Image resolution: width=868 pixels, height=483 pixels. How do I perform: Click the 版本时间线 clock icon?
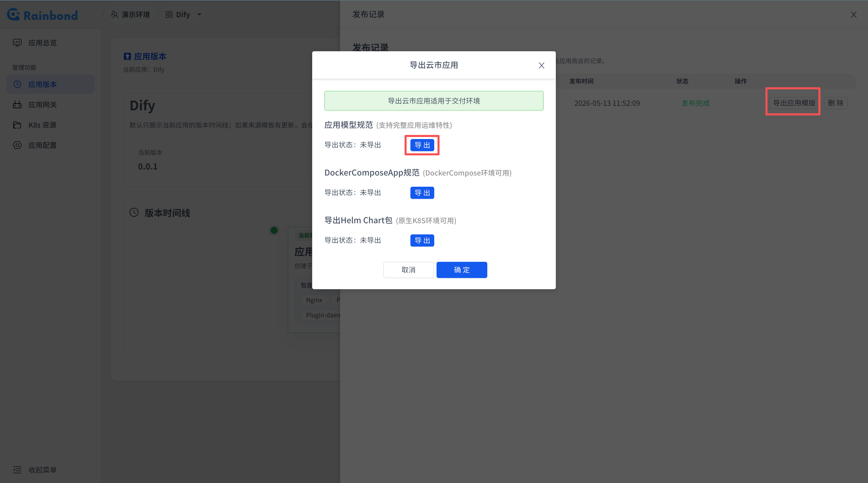(x=134, y=213)
